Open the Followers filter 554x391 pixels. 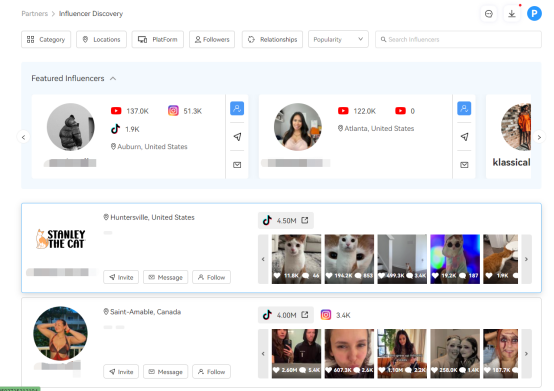coord(212,39)
